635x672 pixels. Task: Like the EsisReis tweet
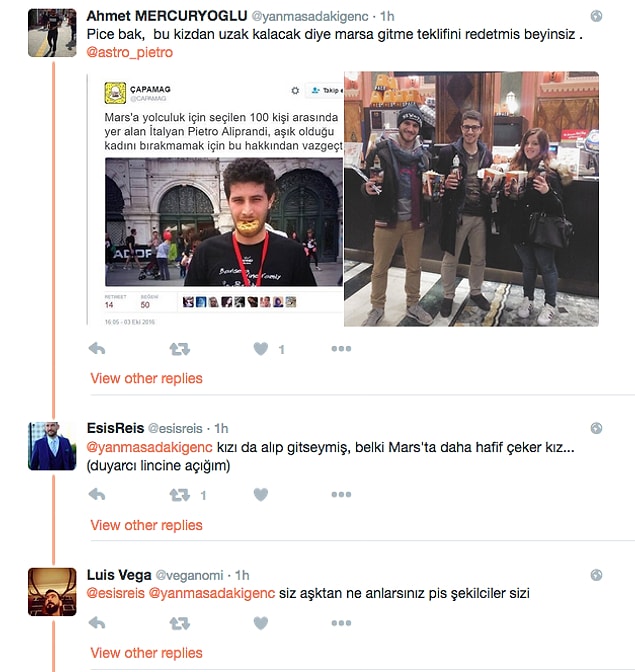(x=261, y=495)
